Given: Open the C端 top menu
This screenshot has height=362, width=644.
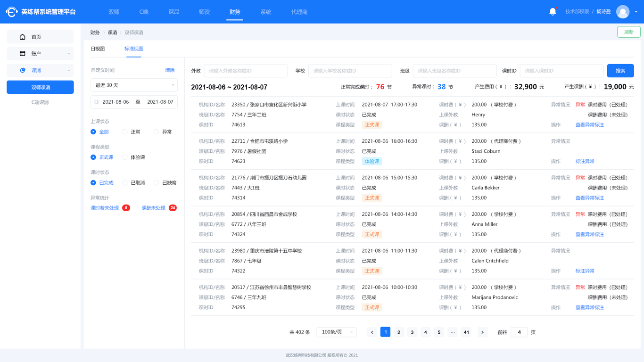Looking at the screenshot, I should pos(144,12).
